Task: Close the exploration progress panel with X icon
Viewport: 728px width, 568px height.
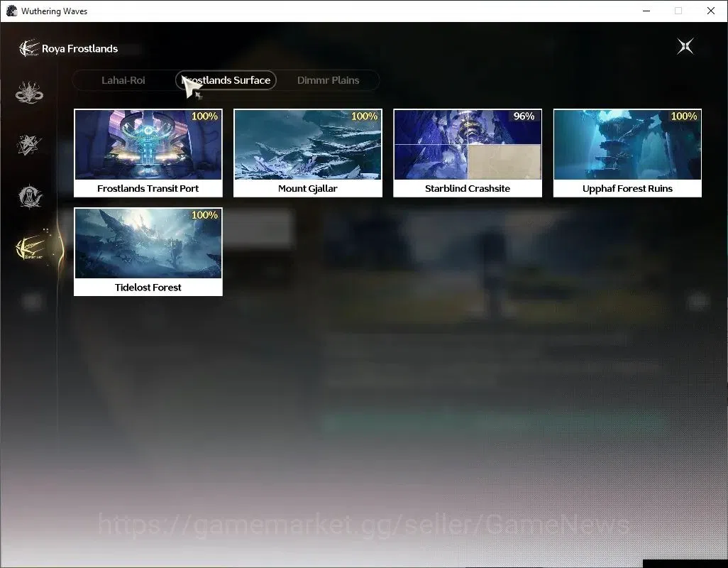Action: tap(685, 46)
